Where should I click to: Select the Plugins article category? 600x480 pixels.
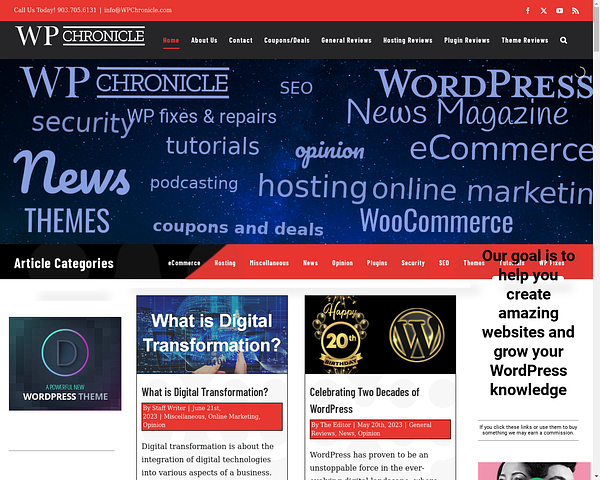(x=377, y=263)
